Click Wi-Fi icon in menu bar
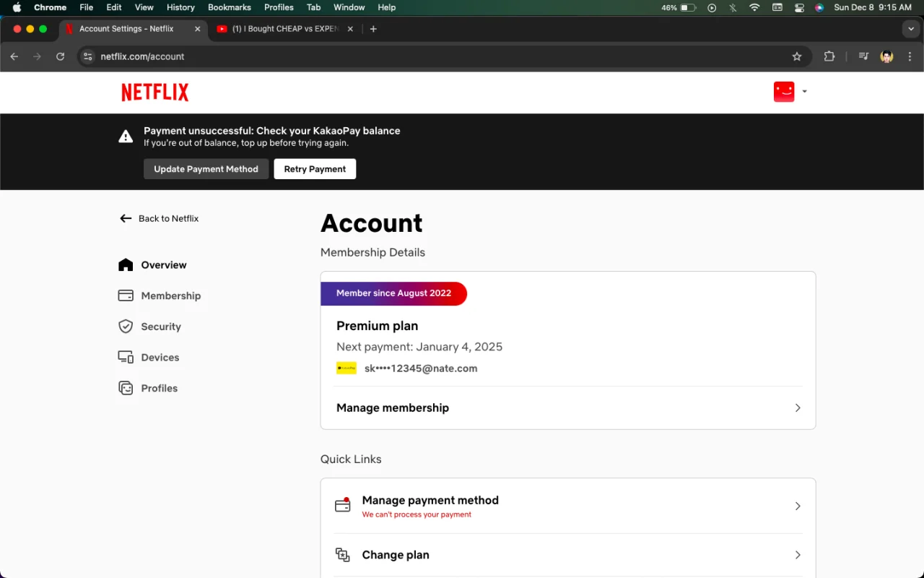 754,7
